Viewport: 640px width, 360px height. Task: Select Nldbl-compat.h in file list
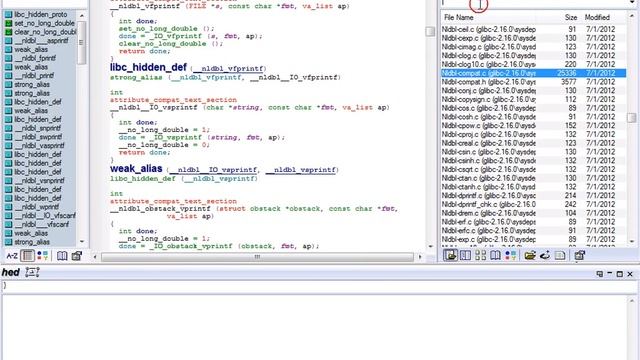[533, 82]
